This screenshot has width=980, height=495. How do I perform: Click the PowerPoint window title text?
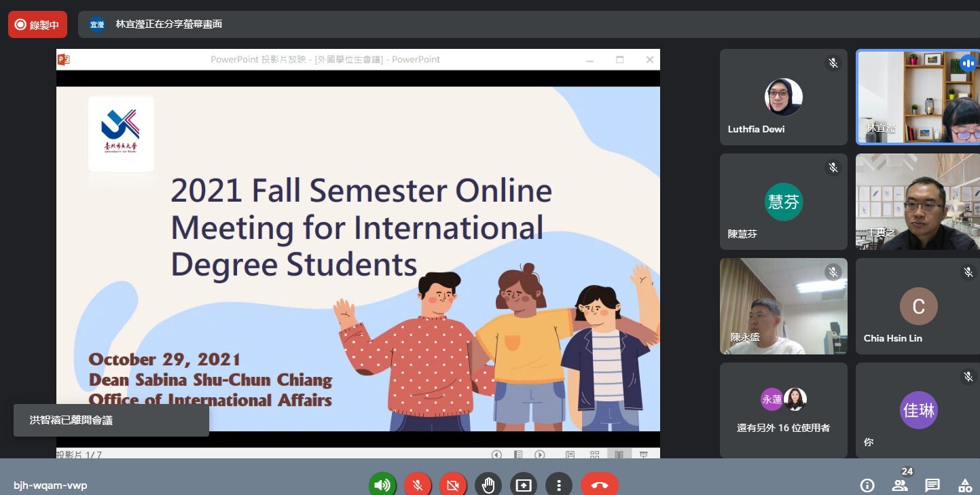pyautogui.click(x=325, y=60)
